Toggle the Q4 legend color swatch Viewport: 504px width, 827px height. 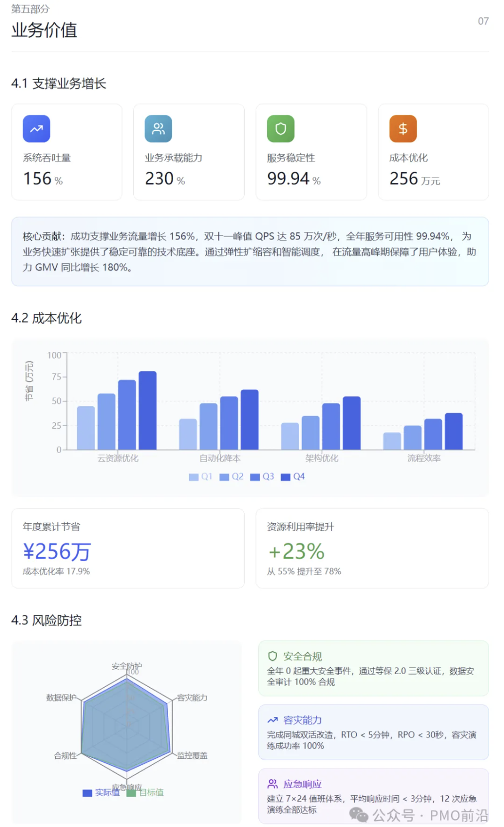286,477
